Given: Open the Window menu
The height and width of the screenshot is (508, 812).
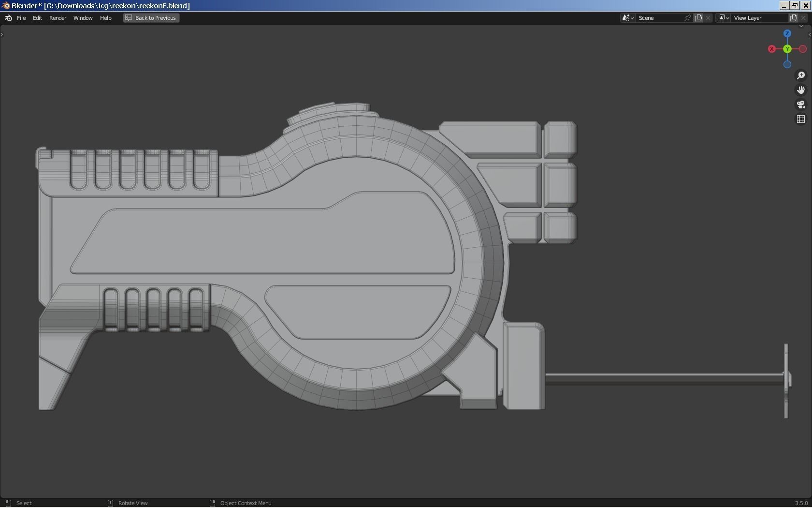Looking at the screenshot, I should 83,18.
